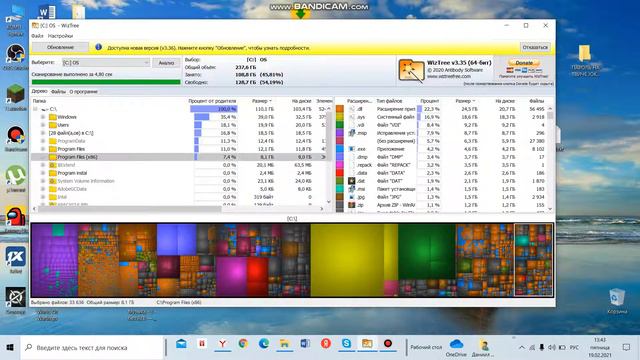Open Skype from the taskbar
This screenshot has width=640, height=360.
[x=346, y=344]
